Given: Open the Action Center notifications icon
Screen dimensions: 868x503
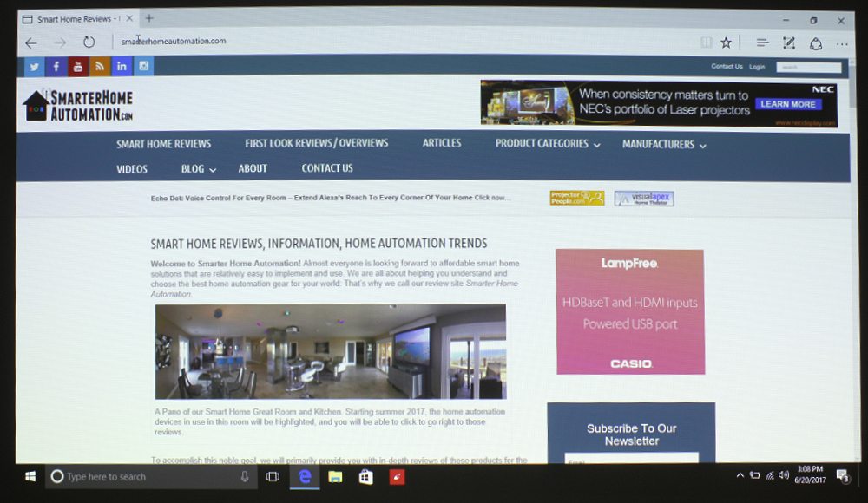Looking at the screenshot, I should 843,476.
